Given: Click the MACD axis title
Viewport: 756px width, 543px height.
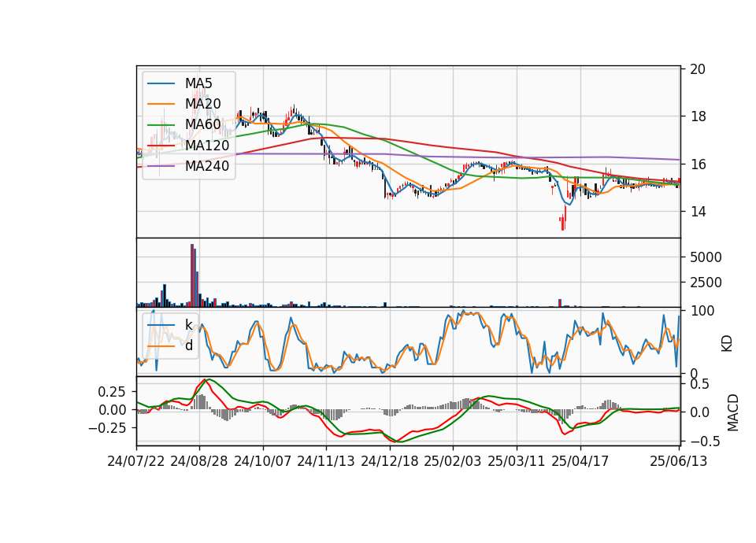Looking at the screenshot, I should 733,412.
